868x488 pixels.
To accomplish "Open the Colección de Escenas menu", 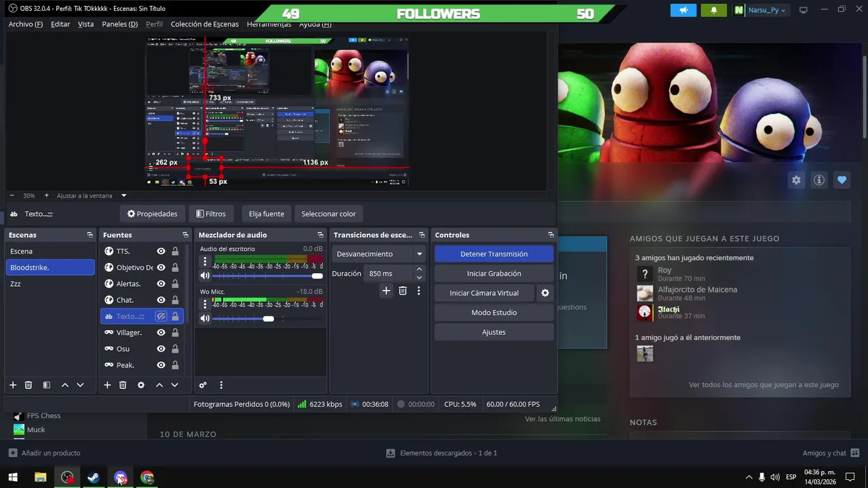I will coord(205,24).
